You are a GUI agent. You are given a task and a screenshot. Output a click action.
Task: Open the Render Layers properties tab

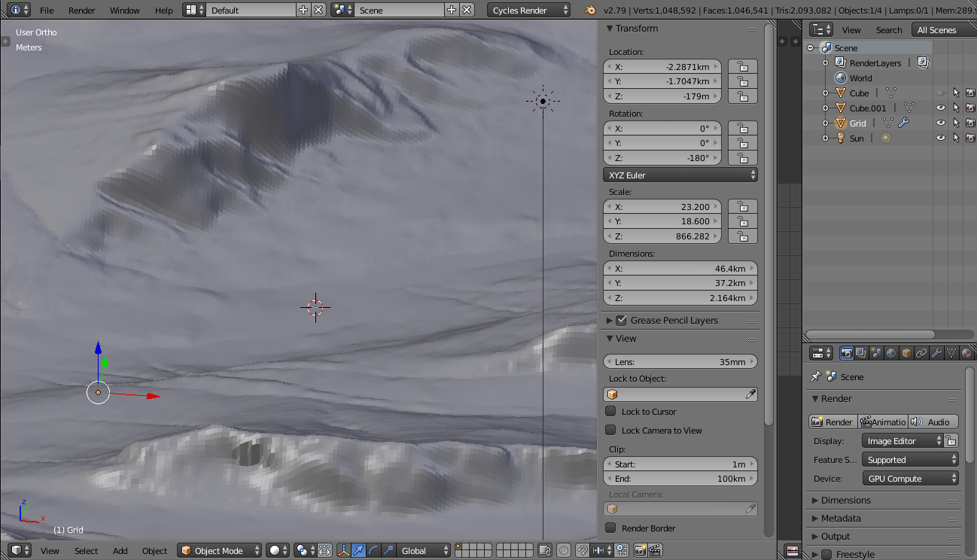(862, 353)
